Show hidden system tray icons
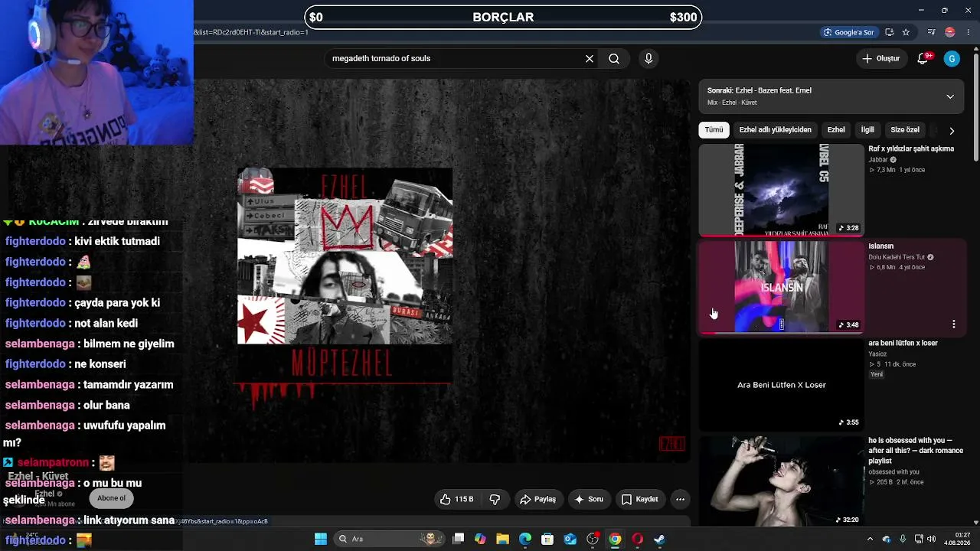 click(870, 539)
